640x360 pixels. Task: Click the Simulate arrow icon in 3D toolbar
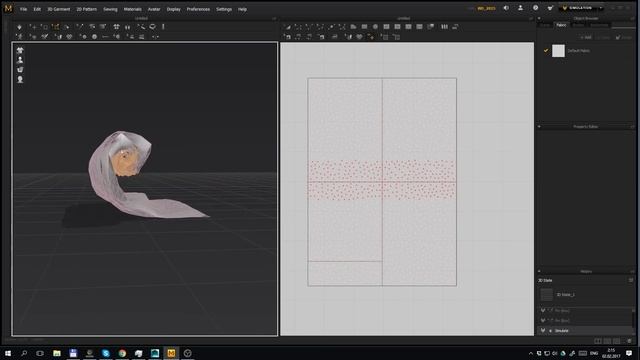point(19,27)
